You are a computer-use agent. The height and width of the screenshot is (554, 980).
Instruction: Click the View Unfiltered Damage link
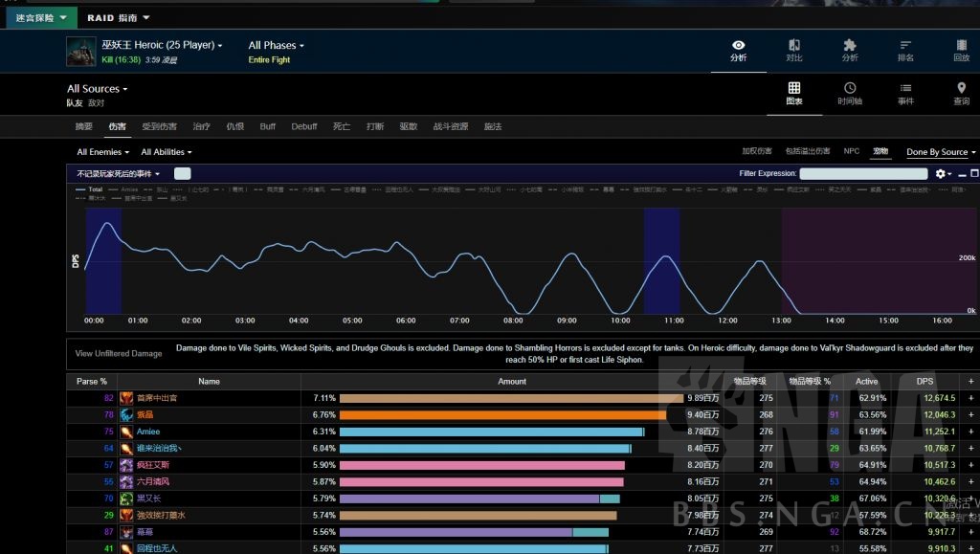(119, 353)
